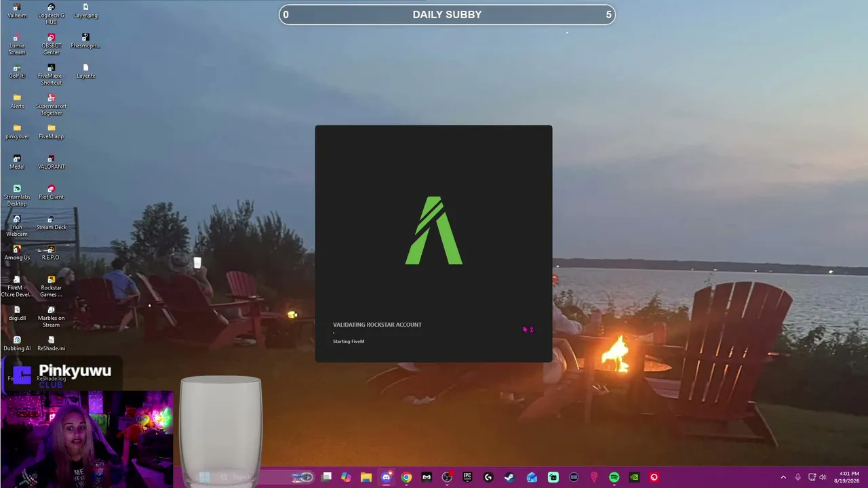The height and width of the screenshot is (488, 868).
Task: Open the Alerts folder on the desktop
Action: (x=17, y=102)
